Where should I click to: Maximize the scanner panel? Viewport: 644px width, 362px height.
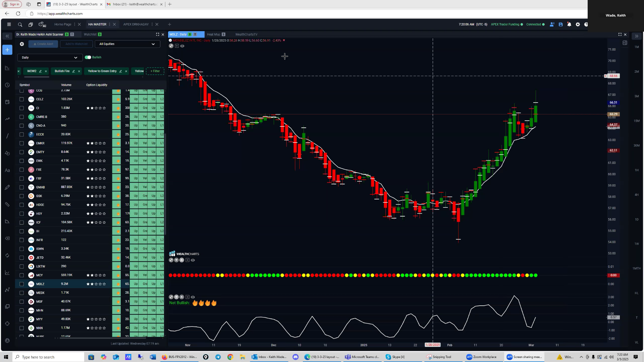pos(158,35)
